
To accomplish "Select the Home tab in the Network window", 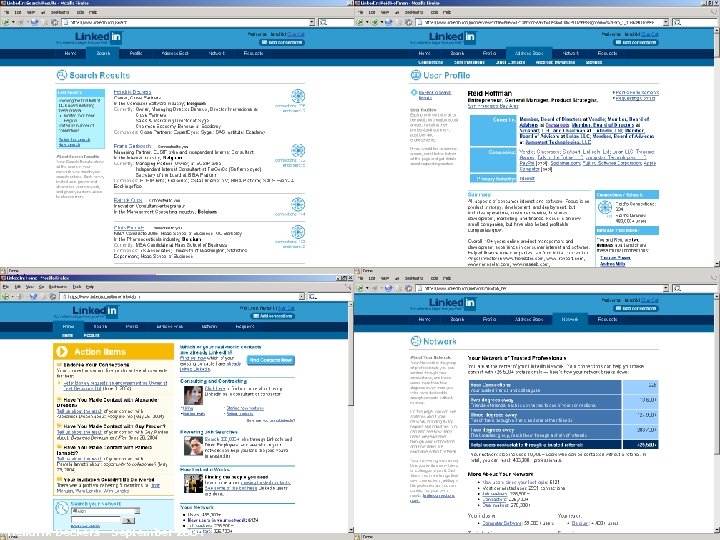I will point(424,319).
